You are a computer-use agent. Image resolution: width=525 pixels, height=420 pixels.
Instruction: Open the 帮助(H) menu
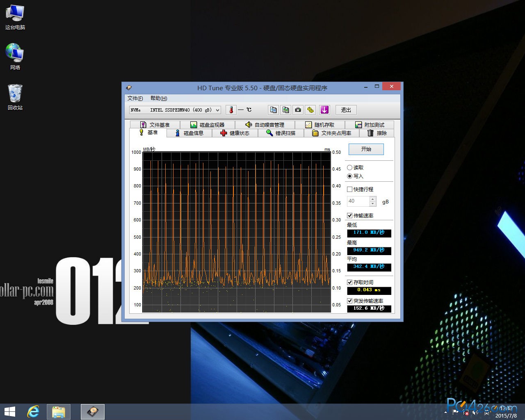(159, 98)
